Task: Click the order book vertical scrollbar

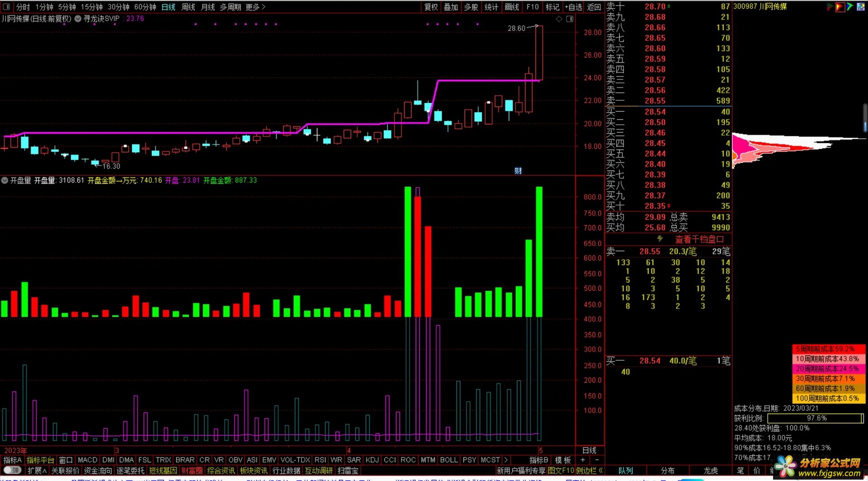Action: 865,118
